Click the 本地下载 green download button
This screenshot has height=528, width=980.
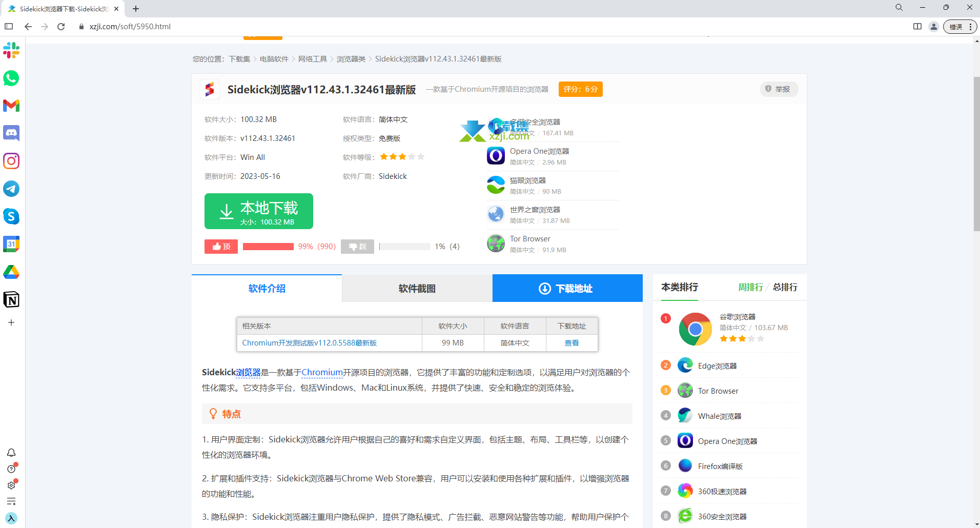(259, 211)
